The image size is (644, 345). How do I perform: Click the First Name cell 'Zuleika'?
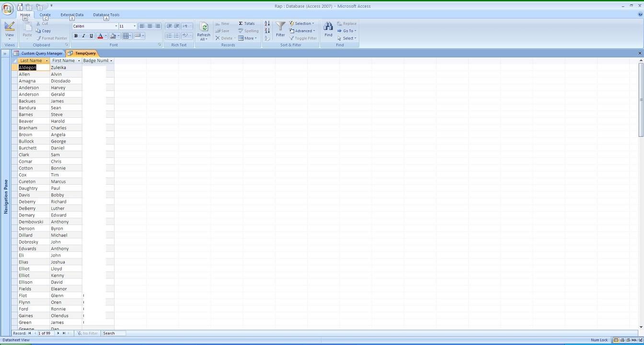tap(66, 67)
